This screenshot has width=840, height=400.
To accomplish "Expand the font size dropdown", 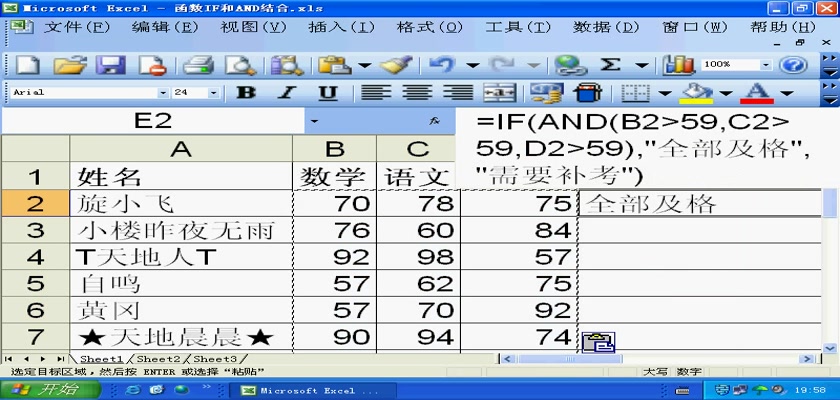I will pyautogui.click(x=212, y=93).
